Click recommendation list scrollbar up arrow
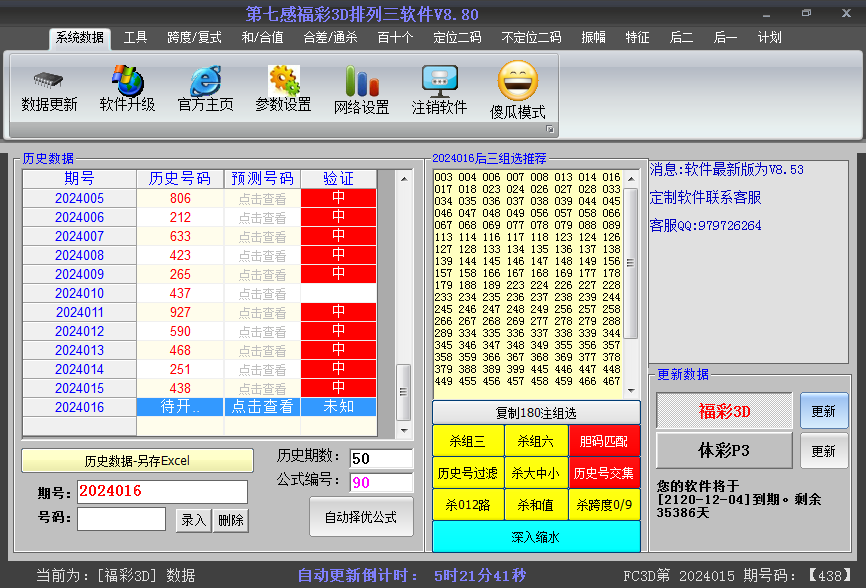Image resolution: width=866 pixels, height=588 pixels. [x=631, y=179]
